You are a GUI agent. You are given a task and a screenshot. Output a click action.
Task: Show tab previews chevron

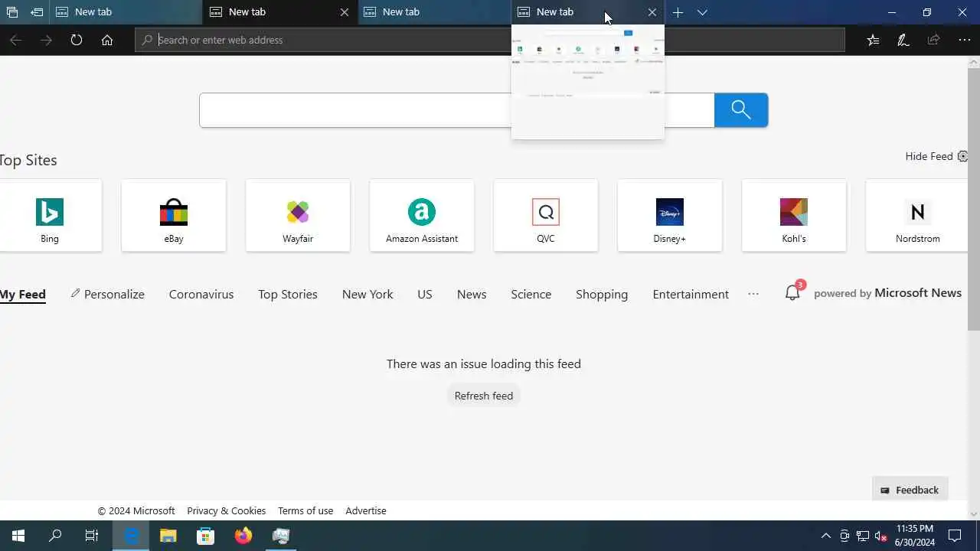702,12
